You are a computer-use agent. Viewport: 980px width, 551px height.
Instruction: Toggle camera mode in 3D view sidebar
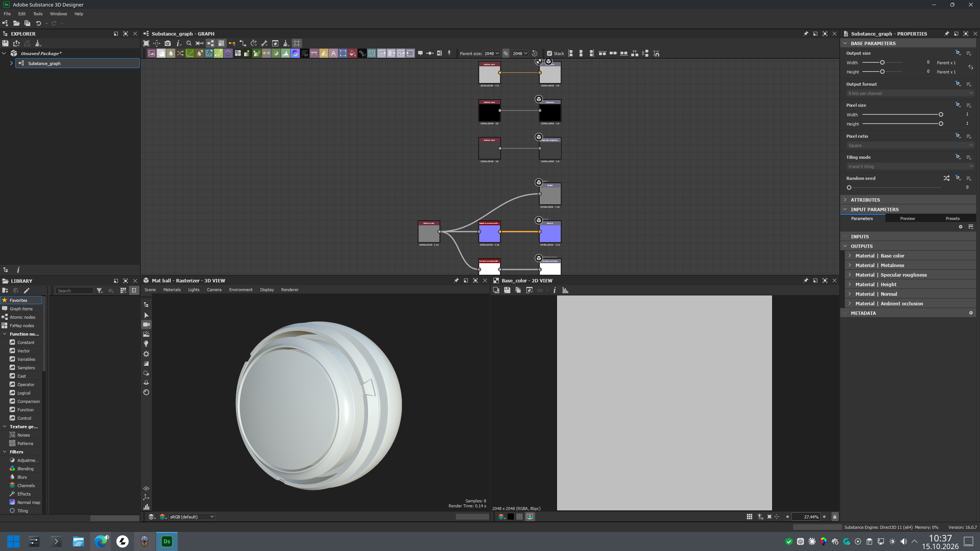pos(146,324)
